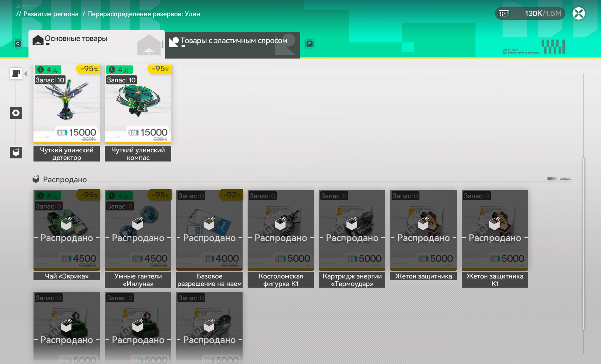The width and height of the screenshot is (601, 364).
Task: Close the reserve redistribution screen
Action: point(578,13)
